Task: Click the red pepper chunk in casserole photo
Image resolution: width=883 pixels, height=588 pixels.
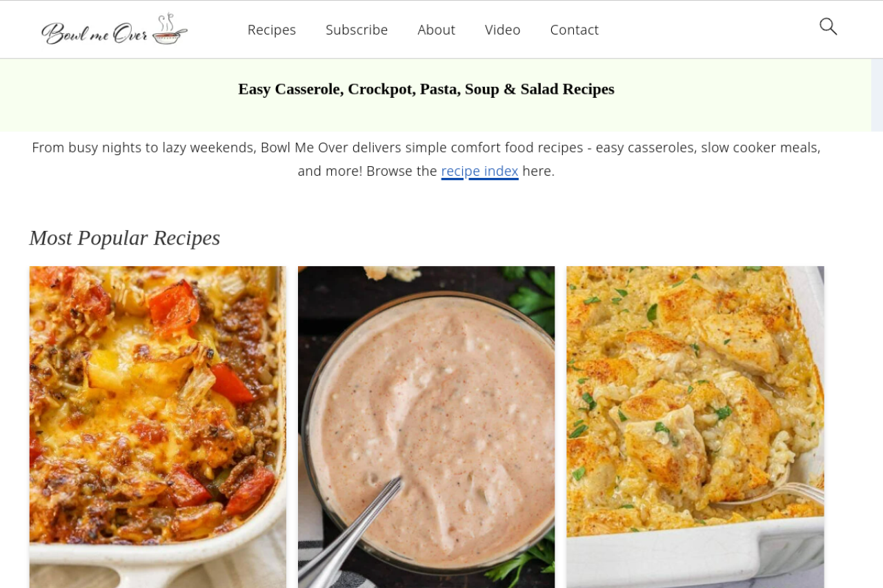Action: [x=174, y=308]
